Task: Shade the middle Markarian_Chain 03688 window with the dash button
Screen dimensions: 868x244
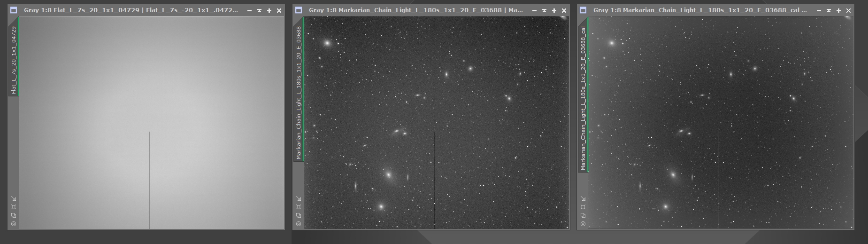Action: click(x=534, y=10)
